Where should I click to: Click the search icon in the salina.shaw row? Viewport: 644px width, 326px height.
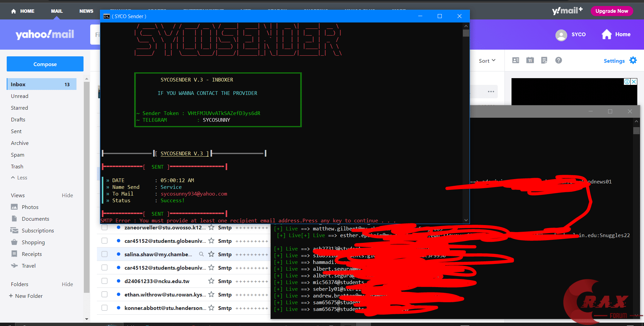tap(201, 254)
